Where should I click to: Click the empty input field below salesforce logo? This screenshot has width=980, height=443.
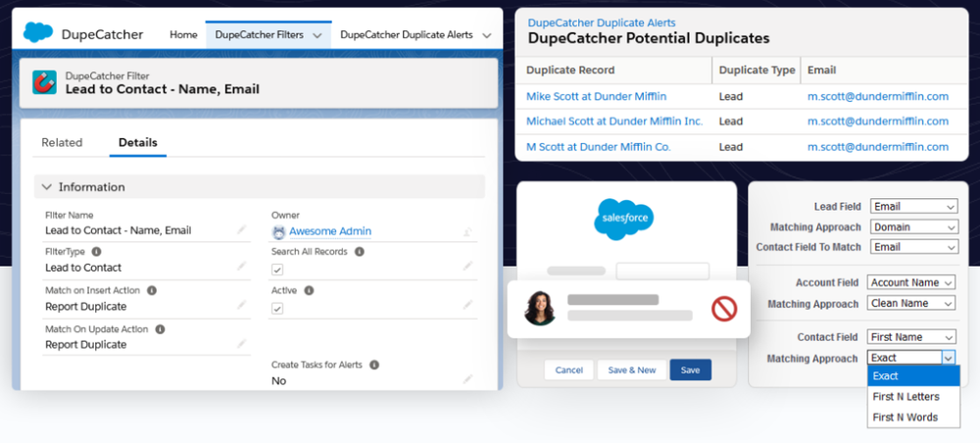662,271
